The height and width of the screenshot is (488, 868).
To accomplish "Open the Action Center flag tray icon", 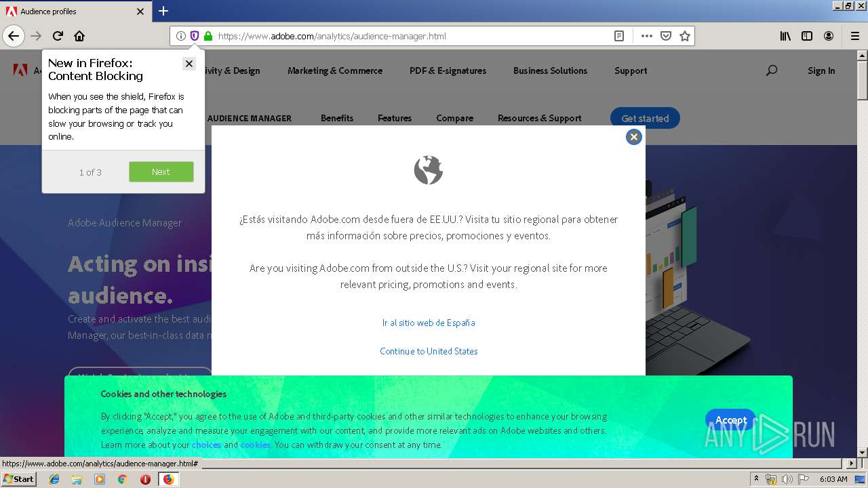I will pyautogui.click(x=803, y=479).
